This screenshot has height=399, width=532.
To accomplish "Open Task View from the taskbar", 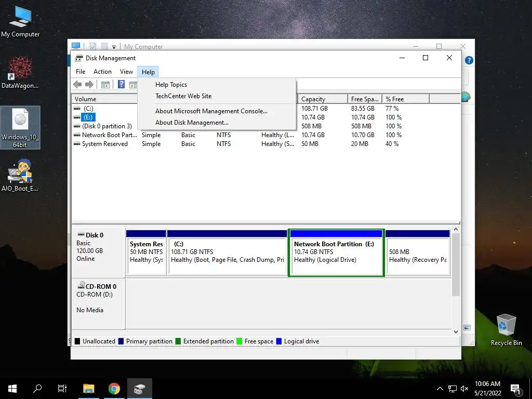I will pyautogui.click(x=62, y=389).
